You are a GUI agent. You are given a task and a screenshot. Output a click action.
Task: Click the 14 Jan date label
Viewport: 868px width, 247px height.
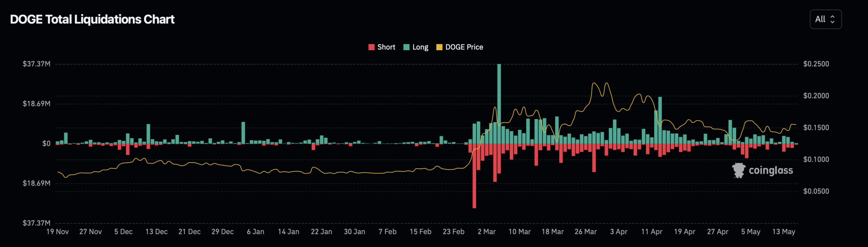pos(289,232)
